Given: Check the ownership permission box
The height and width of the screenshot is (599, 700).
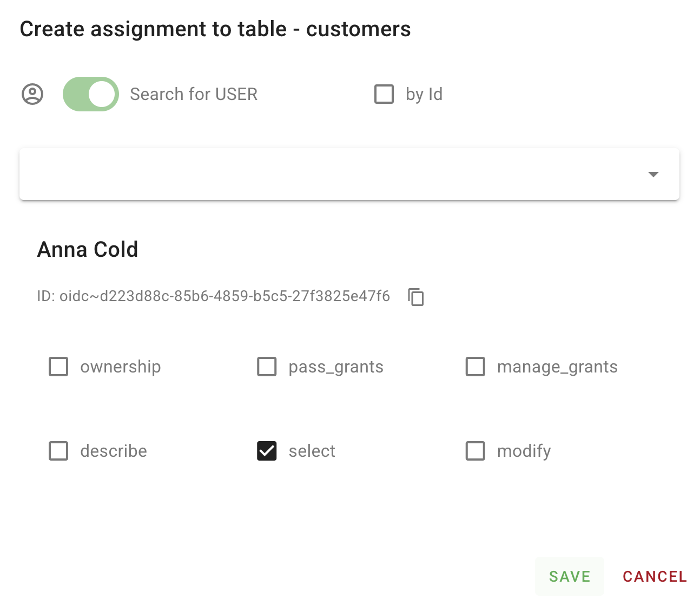Looking at the screenshot, I should point(58,367).
